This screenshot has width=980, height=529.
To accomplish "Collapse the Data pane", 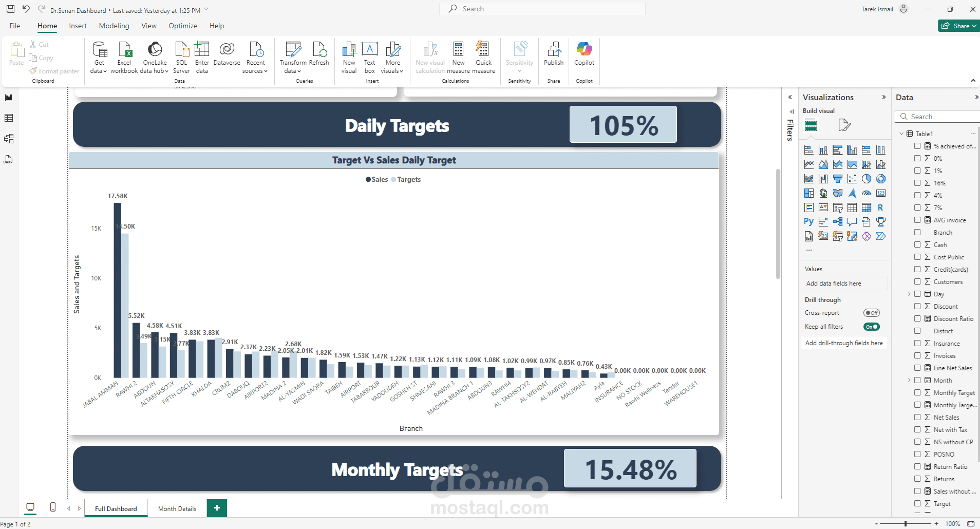I will 976,97.
